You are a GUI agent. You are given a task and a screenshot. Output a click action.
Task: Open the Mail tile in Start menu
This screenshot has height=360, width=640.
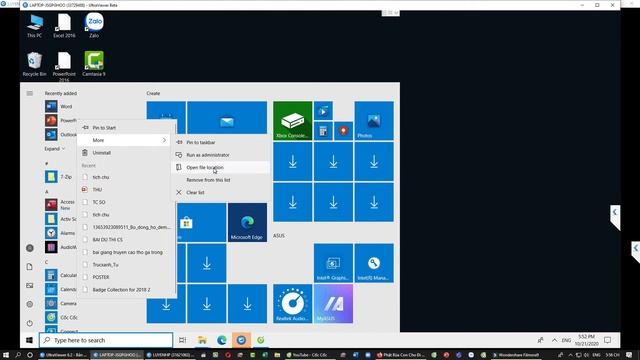point(227,118)
